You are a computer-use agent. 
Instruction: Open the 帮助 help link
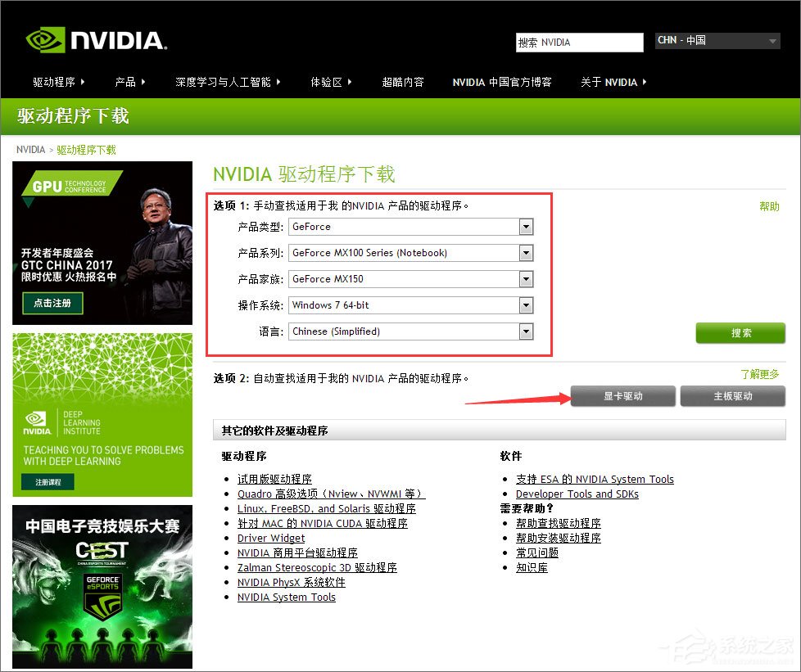tap(769, 207)
